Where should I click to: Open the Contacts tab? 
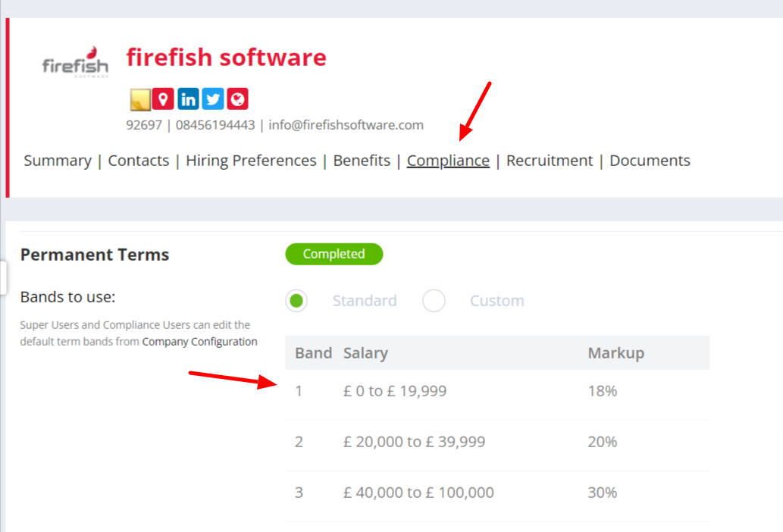click(x=139, y=161)
